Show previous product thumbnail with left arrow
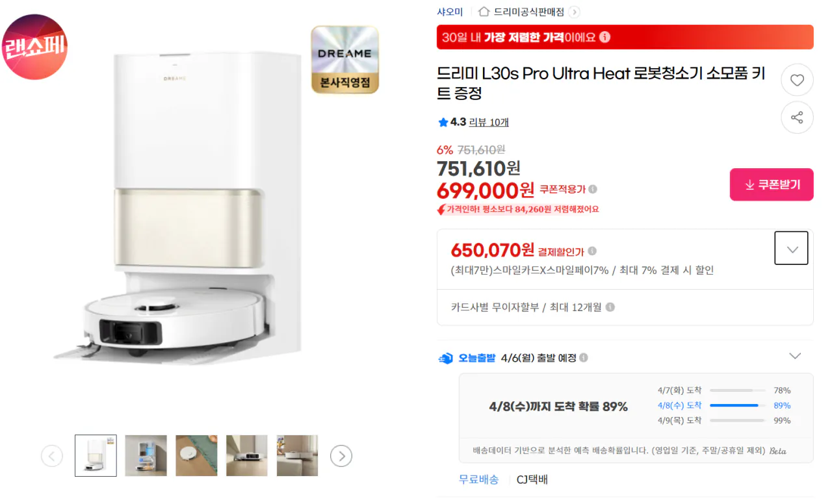The image size is (832, 504). [x=52, y=456]
